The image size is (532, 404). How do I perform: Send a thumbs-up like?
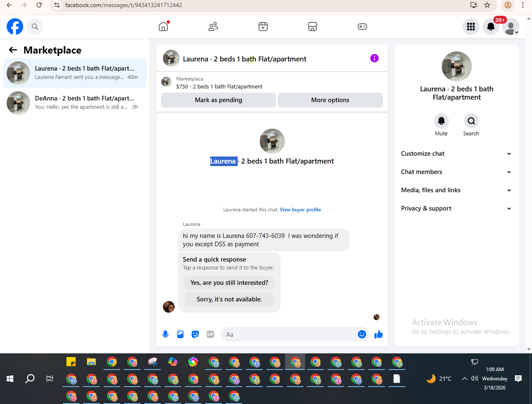379,334
